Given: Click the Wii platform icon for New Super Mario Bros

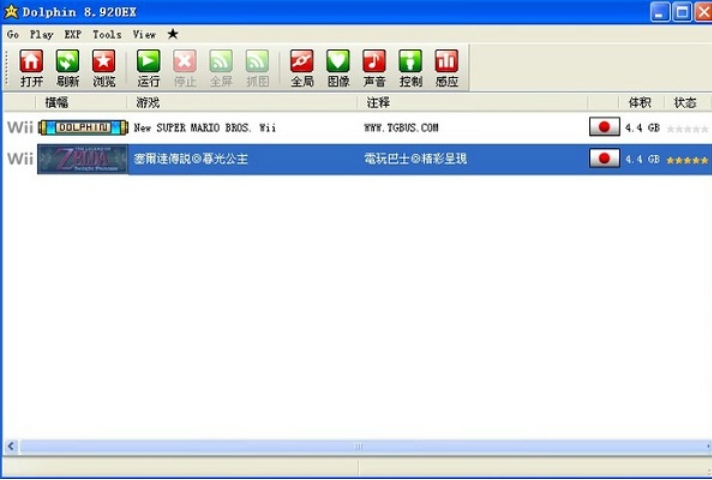Looking at the screenshot, I should (x=20, y=128).
